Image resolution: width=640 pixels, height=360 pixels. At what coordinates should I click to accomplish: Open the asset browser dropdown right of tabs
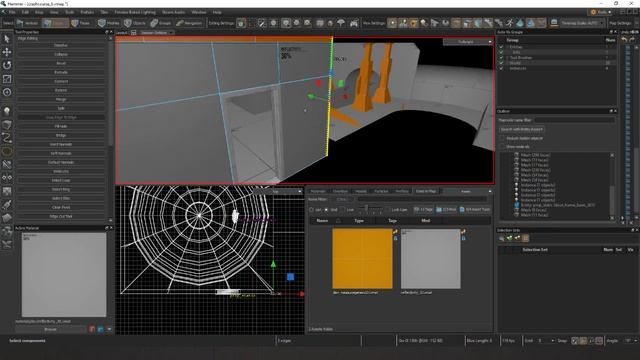click(x=468, y=191)
